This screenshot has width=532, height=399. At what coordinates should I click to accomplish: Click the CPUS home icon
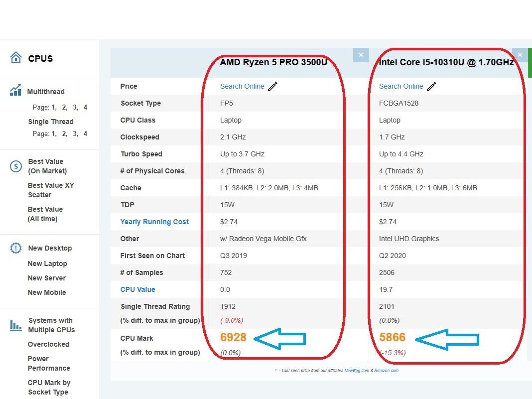pos(15,58)
